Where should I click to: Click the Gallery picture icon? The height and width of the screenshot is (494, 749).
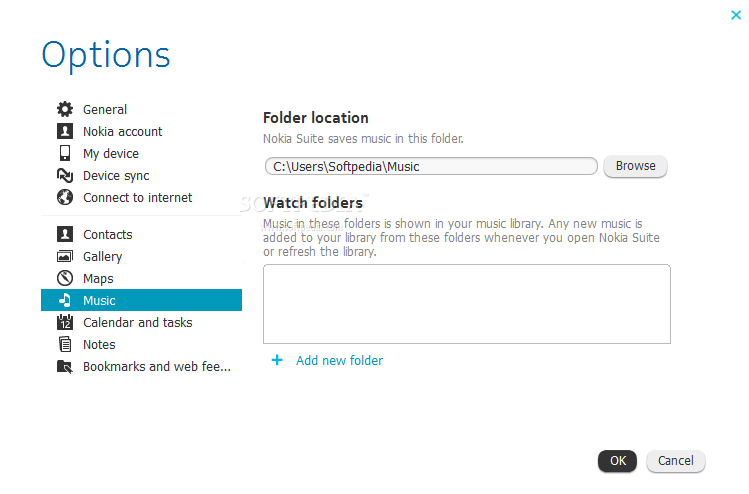[x=65, y=257]
